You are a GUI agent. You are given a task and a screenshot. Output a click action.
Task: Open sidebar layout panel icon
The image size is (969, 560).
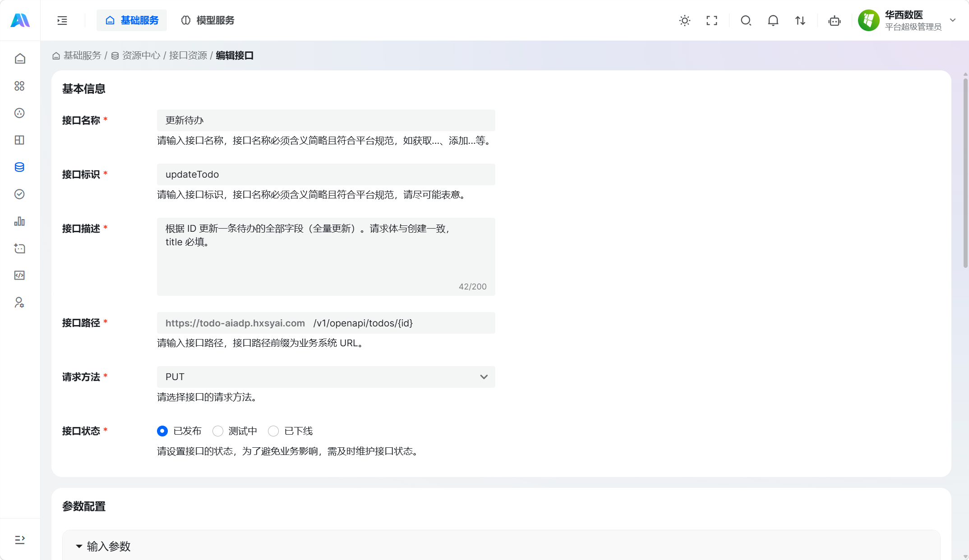point(19,140)
